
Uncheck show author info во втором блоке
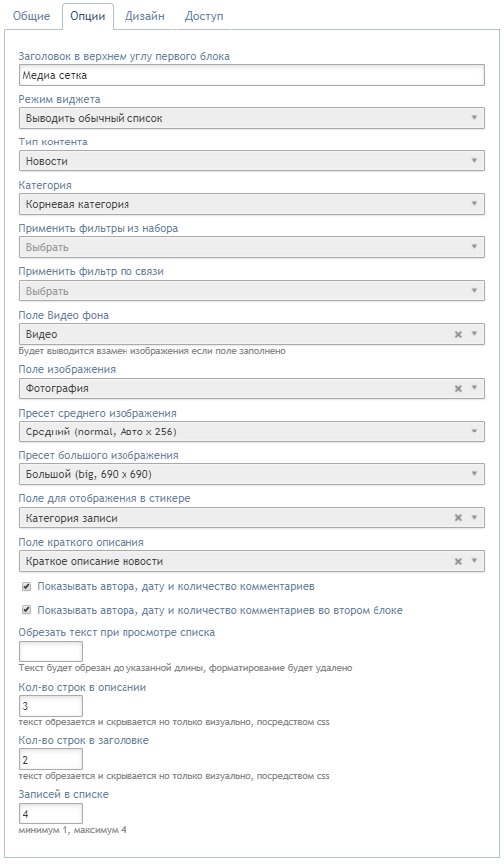26,611
